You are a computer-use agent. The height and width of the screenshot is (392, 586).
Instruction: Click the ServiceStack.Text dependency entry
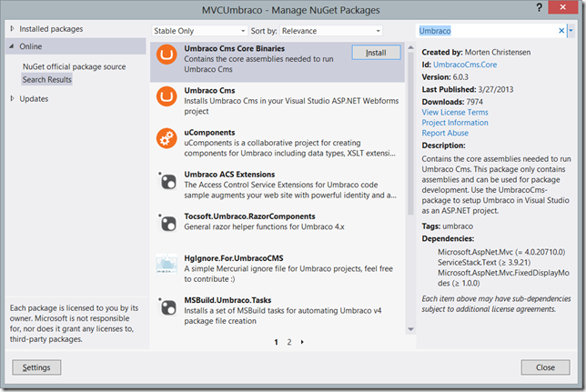coord(484,262)
